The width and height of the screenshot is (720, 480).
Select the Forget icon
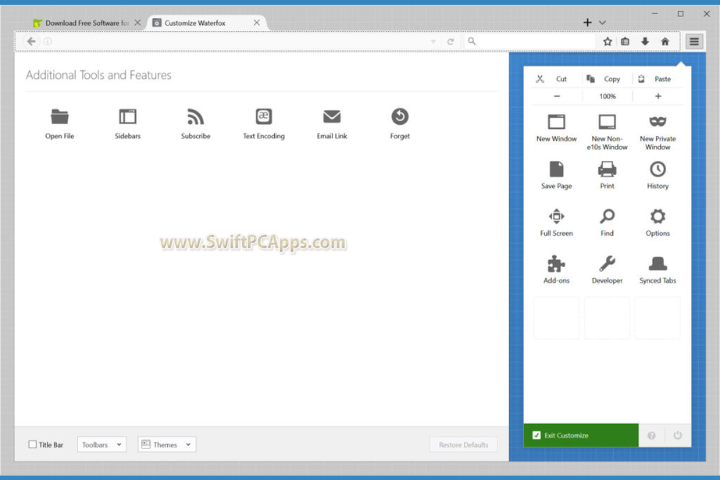400,117
